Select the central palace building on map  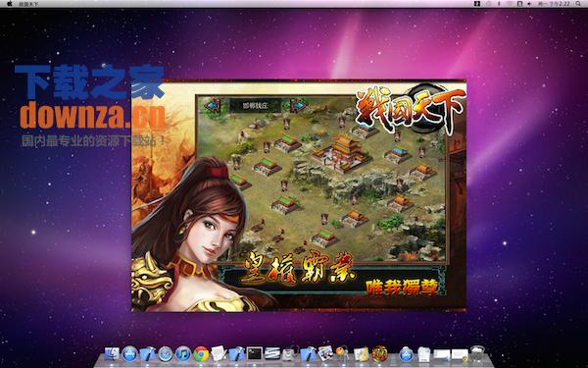(341, 154)
